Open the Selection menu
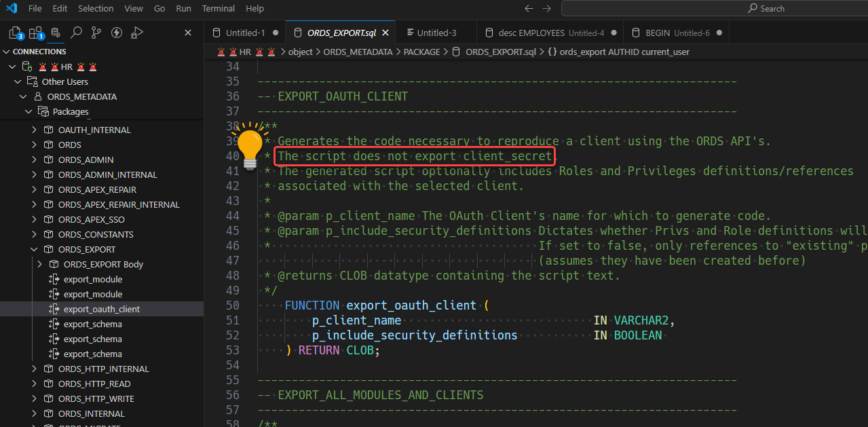Viewport: 868px width, 427px height. tap(96, 8)
